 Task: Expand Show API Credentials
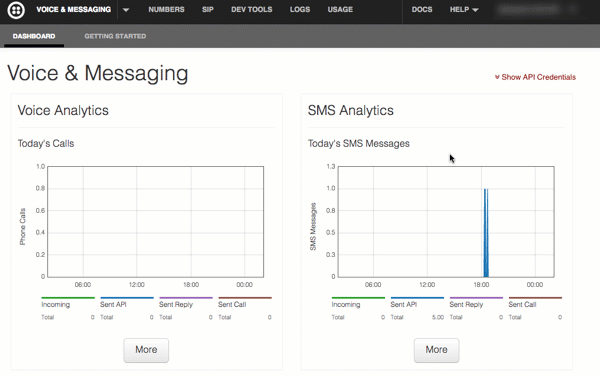535,77
